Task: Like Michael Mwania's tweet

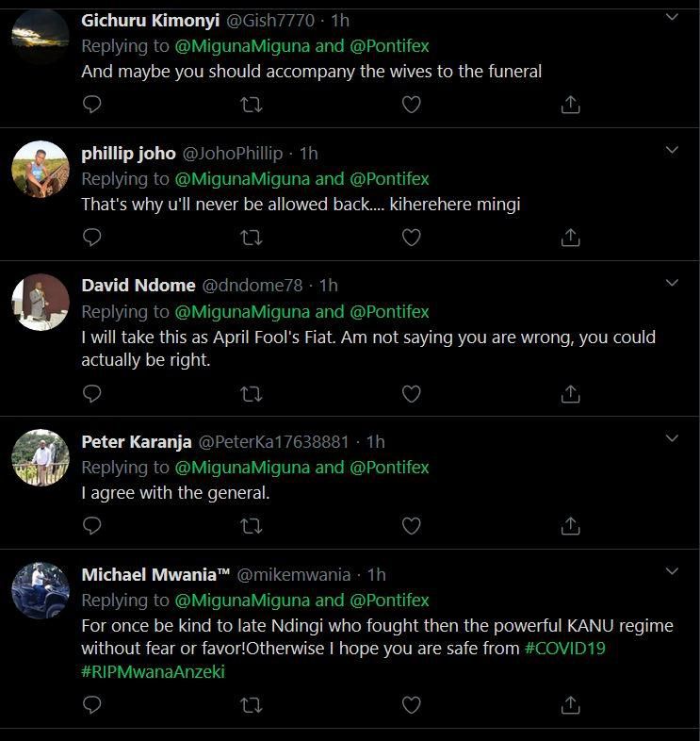Action: coord(411,704)
